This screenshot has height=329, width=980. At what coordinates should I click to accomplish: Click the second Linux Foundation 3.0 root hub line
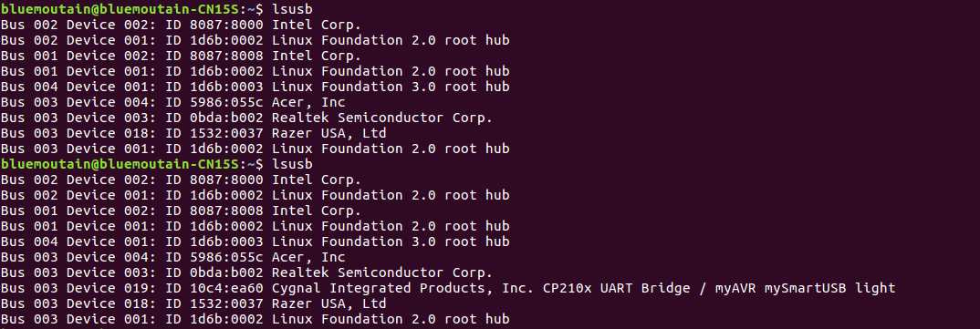[x=255, y=241]
